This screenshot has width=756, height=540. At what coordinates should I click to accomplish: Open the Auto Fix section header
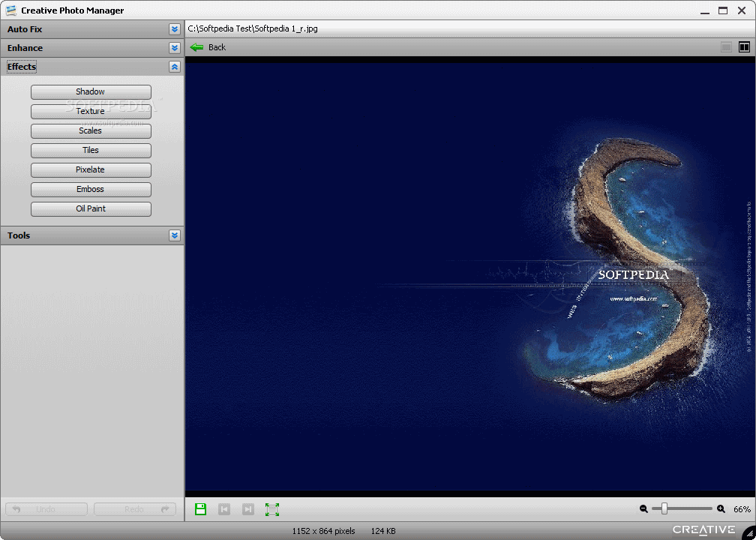(x=91, y=29)
